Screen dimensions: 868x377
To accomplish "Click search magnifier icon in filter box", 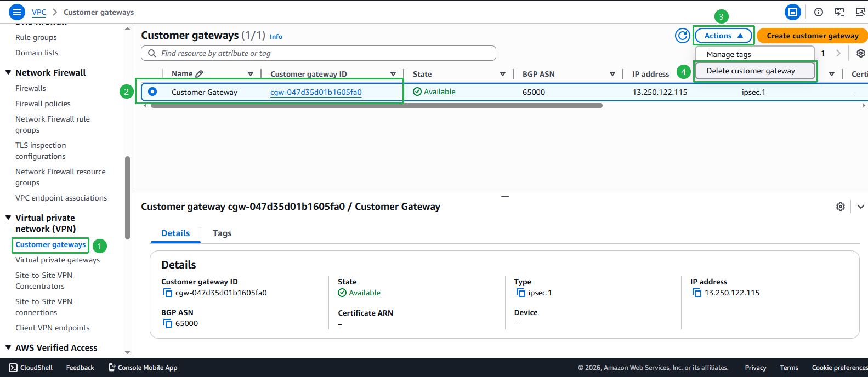I will (152, 53).
